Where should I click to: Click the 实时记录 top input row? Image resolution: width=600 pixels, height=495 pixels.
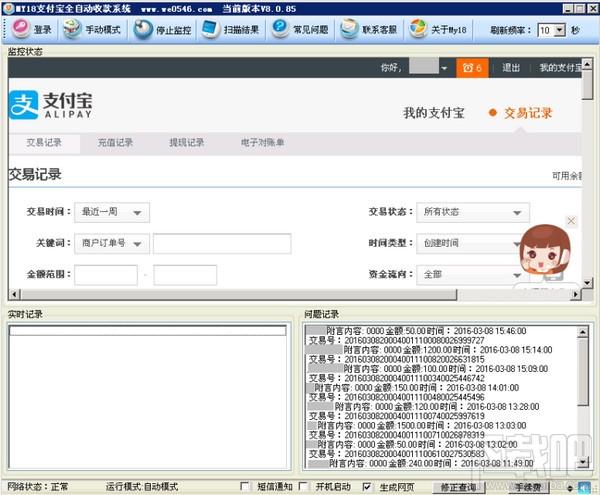click(x=147, y=330)
